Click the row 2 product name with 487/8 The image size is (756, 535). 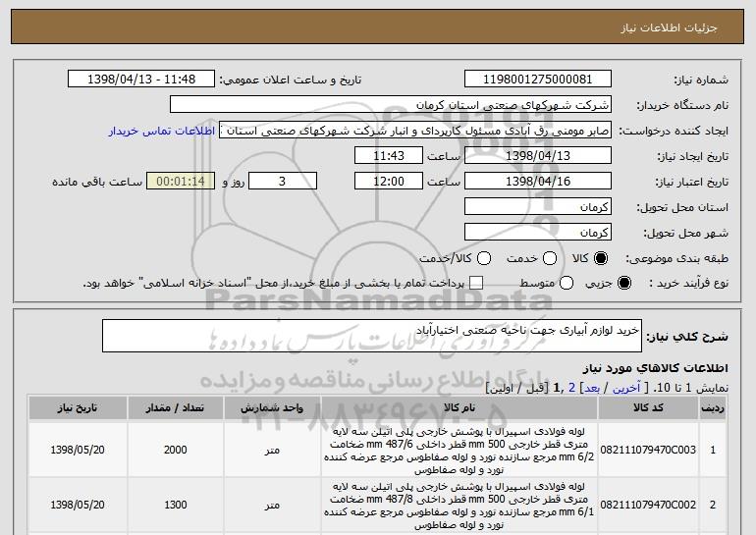click(x=459, y=506)
